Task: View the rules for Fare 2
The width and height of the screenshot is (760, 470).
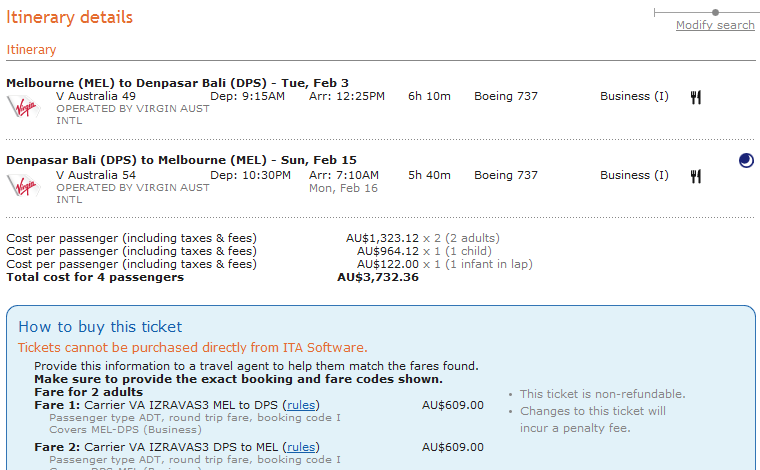Action: point(301,447)
